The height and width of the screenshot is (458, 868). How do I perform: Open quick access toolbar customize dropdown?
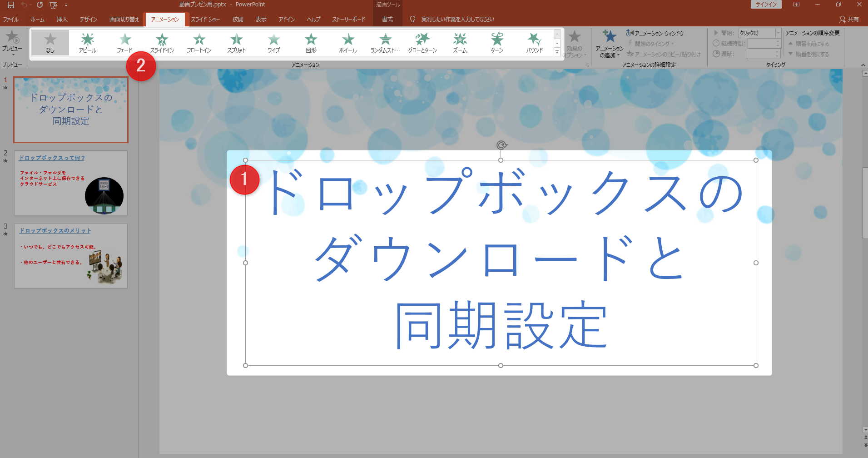66,5
